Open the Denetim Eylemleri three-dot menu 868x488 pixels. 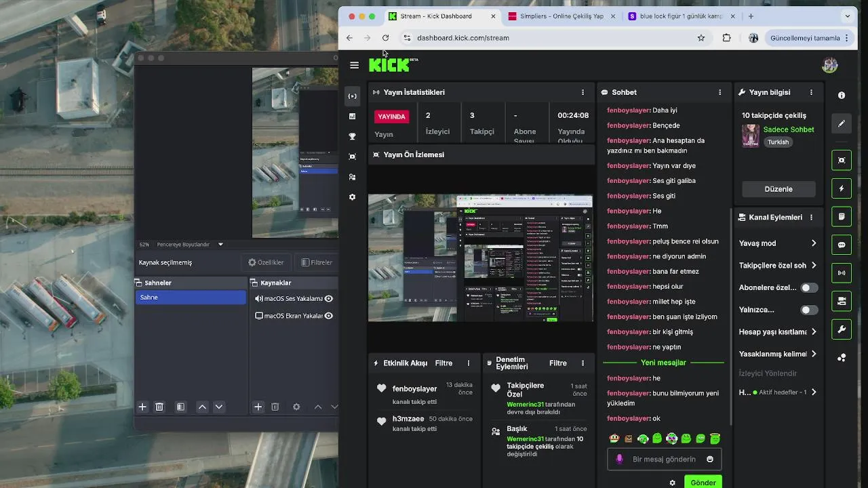pyautogui.click(x=583, y=363)
